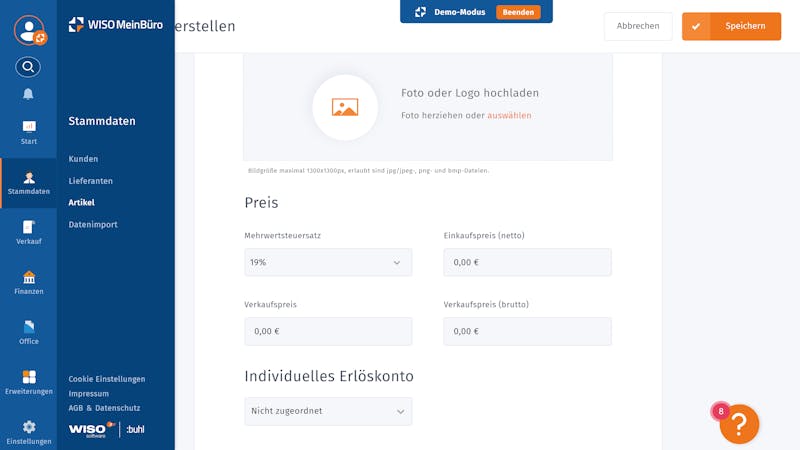This screenshot has width=800, height=450.
Task: Open Kunden in Stammdaten menu
Action: pyautogui.click(x=83, y=159)
